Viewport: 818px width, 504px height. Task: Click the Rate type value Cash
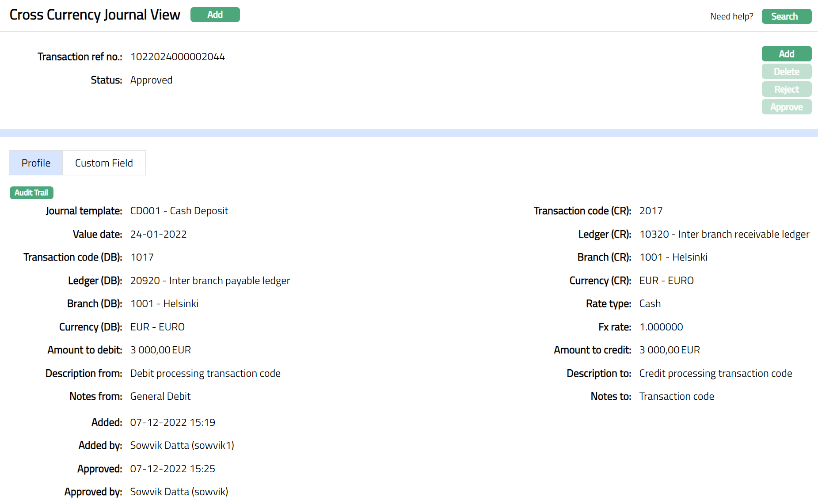coord(650,304)
